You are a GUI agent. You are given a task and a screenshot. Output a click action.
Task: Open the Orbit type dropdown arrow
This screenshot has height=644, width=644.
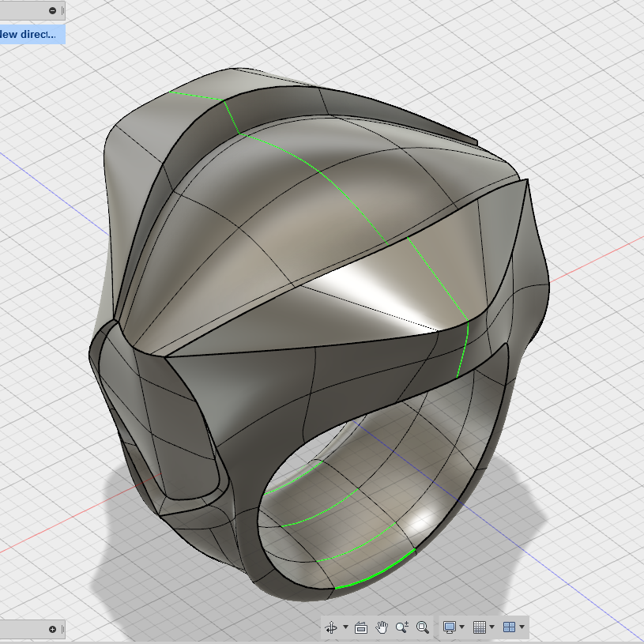pyautogui.click(x=345, y=627)
